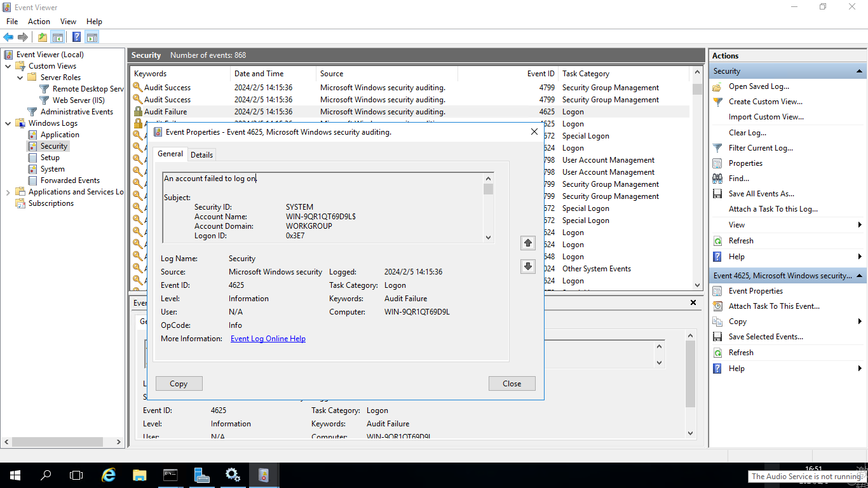Select first Audit Success event row 4799
Screen dimensions: 868x488
point(410,88)
